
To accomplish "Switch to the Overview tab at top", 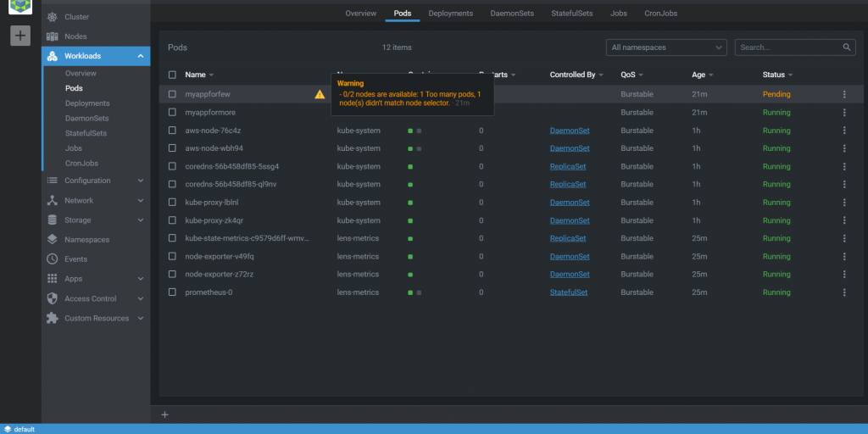I will (x=361, y=14).
